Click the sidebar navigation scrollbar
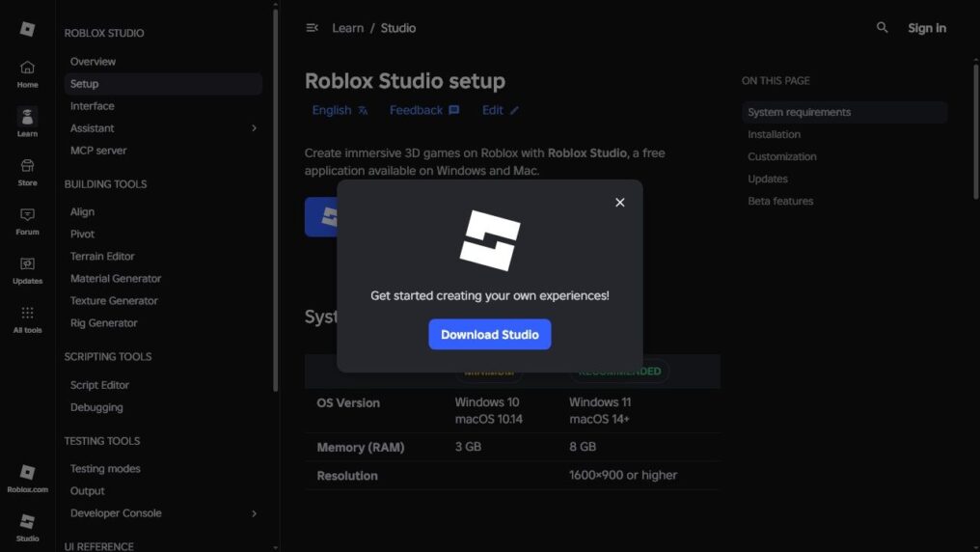Viewport: 980px width, 552px height. click(x=275, y=200)
